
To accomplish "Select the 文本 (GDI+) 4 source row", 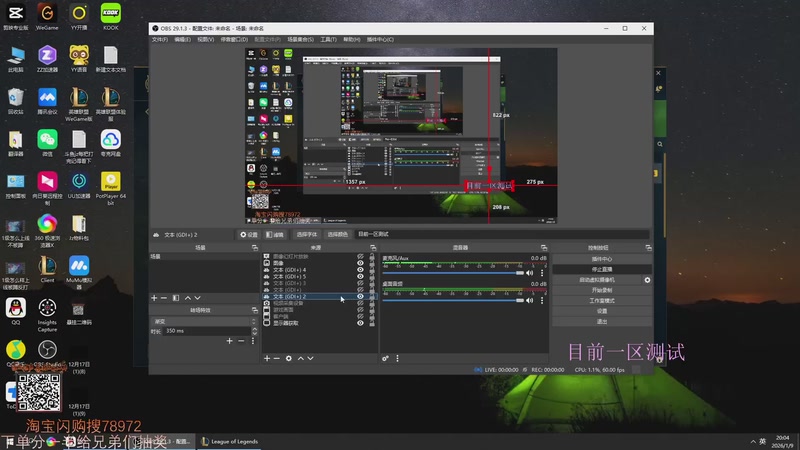I will click(319, 270).
